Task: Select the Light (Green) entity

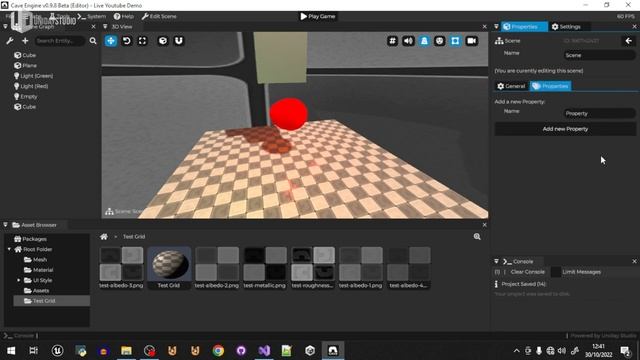Action: (x=33, y=76)
